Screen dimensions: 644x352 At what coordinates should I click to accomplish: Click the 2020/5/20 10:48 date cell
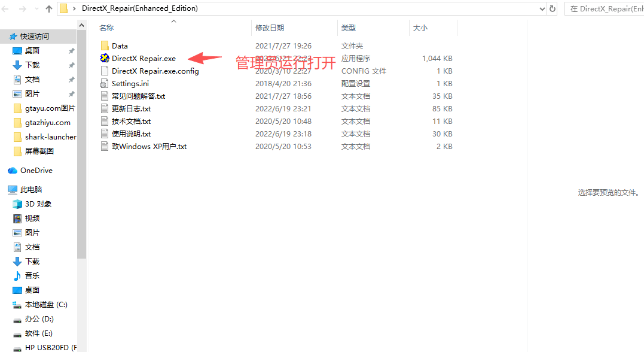283,122
